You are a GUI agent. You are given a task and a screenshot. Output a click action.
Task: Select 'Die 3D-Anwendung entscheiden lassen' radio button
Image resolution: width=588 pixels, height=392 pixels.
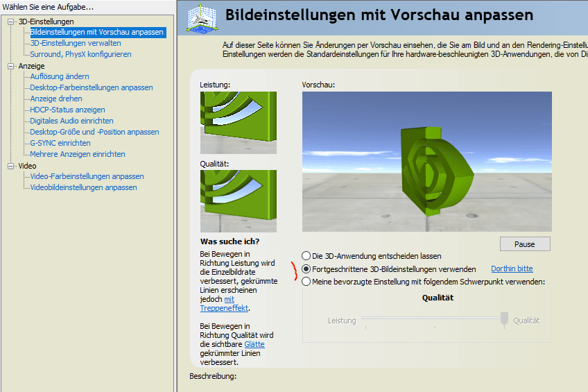(306, 256)
